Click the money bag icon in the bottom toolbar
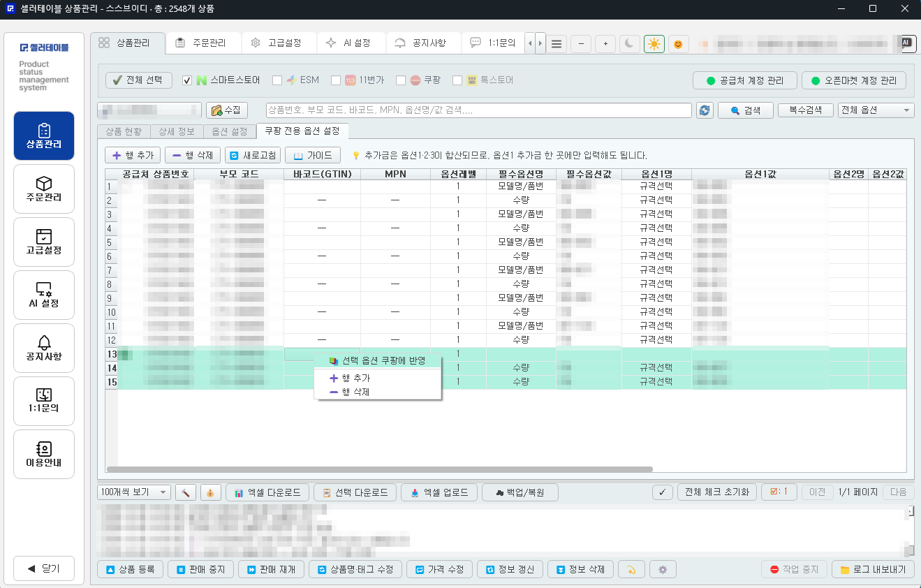921x588 pixels. click(210, 492)
